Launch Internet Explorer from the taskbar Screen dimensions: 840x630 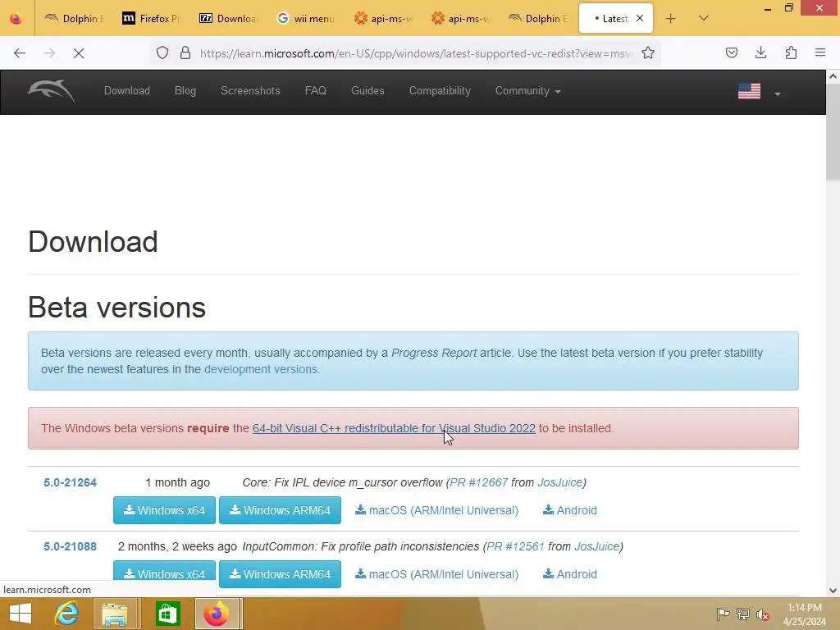(x=67, y=614)
